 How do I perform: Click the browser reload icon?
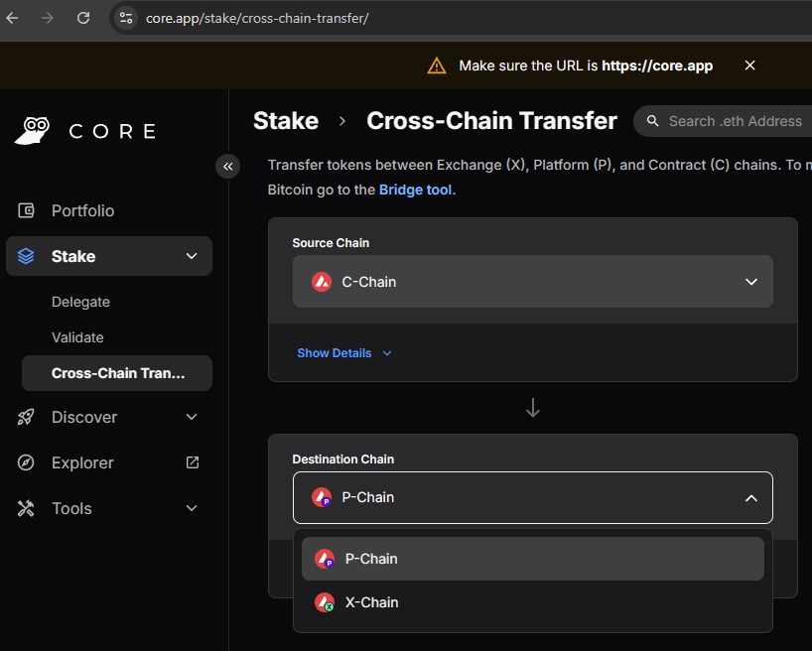pos(83,17)
